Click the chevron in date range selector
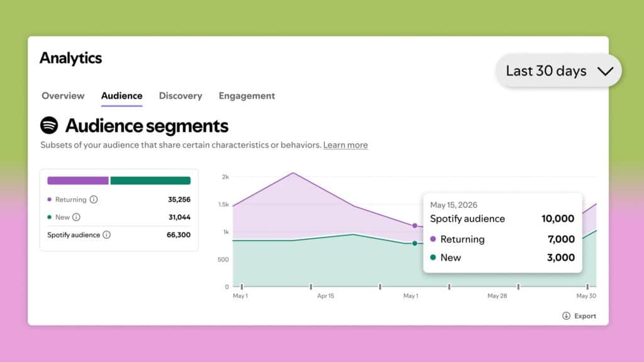644x362 pixels. coord(606,71)
